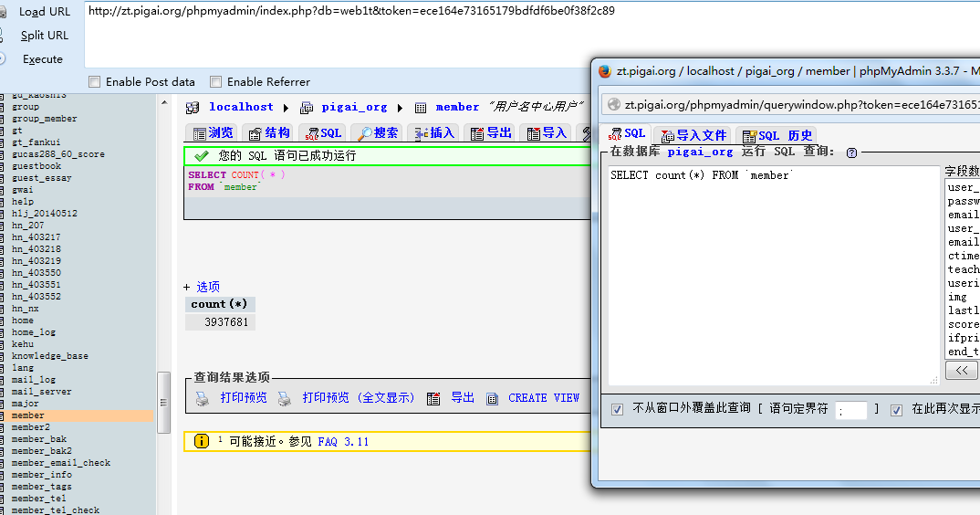Open member_info table in sidebar
Screen dimensions: 980x515
click(x=41, y=475)
